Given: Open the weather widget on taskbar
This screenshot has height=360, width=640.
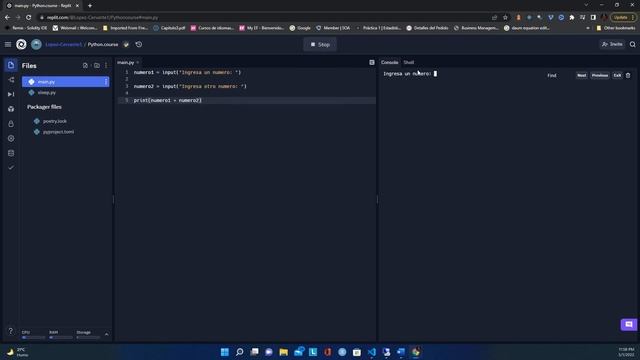Looking at the screenshot, I should click(16, 352).
